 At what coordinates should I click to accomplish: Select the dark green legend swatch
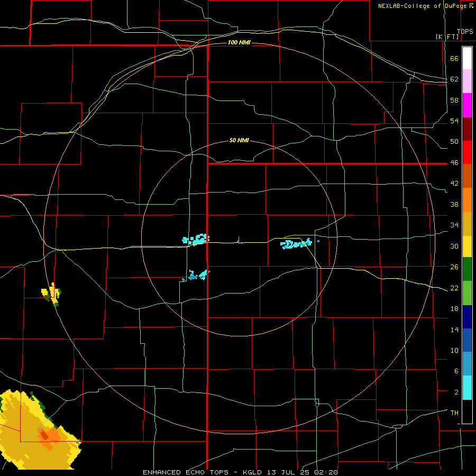coord(467,269)
